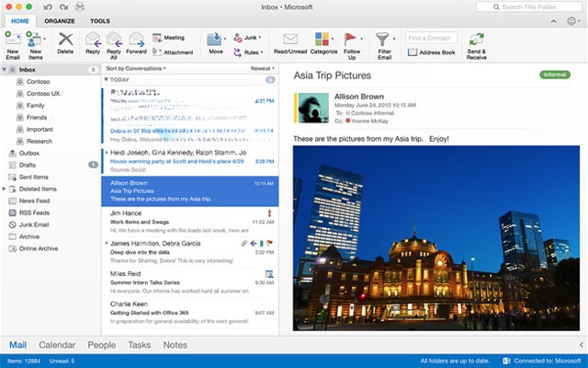Go to Tasks view

[x=139, y=345]
